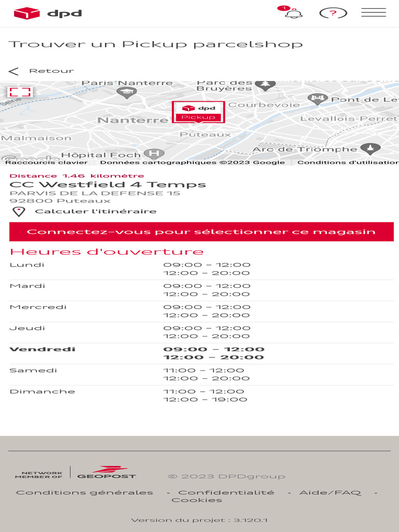Click the Dimanche row label
Viewport: 399px width, 532px height.
click(43, 391)
